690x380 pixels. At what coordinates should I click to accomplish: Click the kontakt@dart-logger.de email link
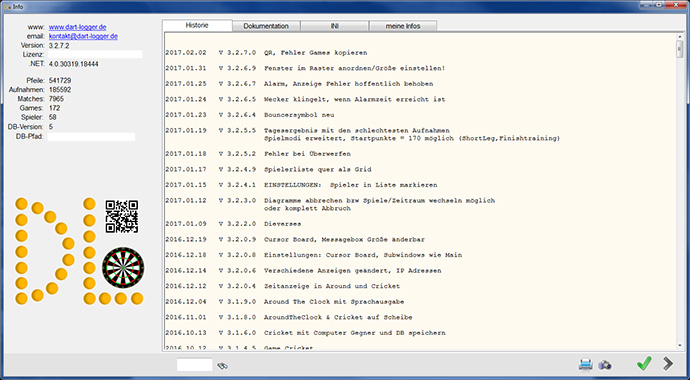click(83, 37)
